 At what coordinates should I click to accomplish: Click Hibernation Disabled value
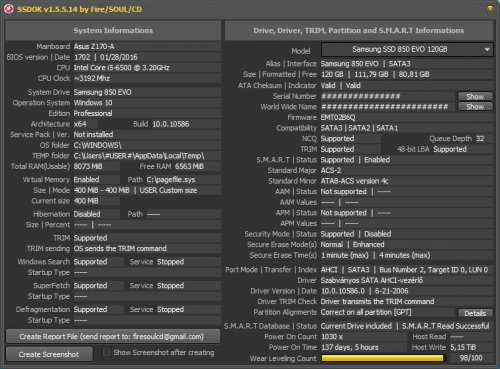click(87, 214)
